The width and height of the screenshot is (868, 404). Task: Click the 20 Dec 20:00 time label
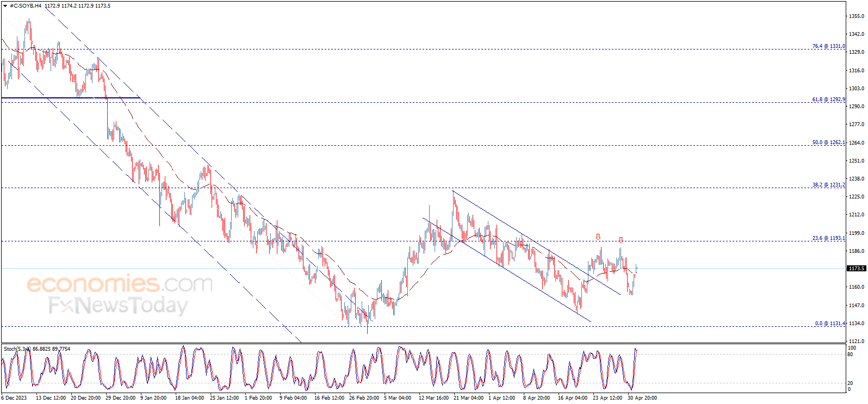click(86, 398)
